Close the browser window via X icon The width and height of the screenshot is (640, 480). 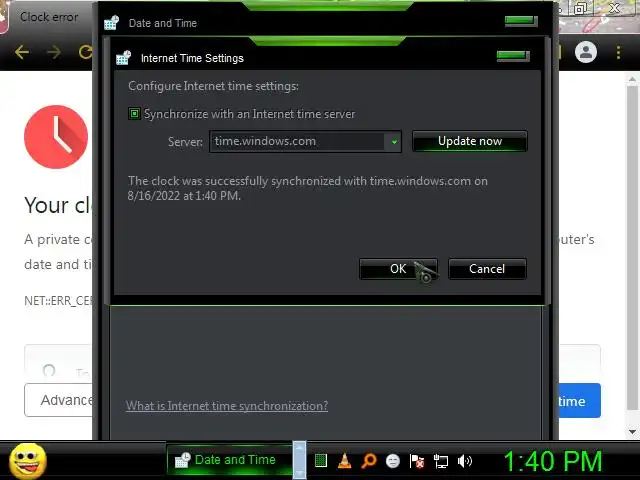pos(614,8)
